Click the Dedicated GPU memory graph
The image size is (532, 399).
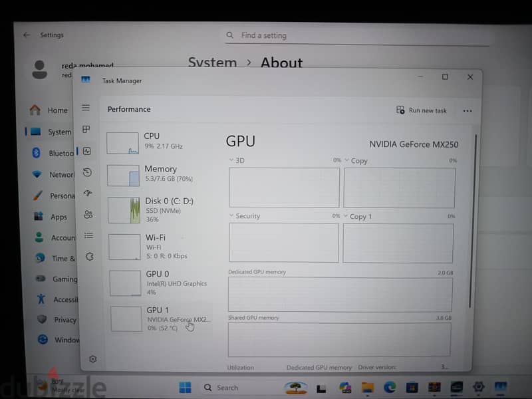(x=340, y=294)
